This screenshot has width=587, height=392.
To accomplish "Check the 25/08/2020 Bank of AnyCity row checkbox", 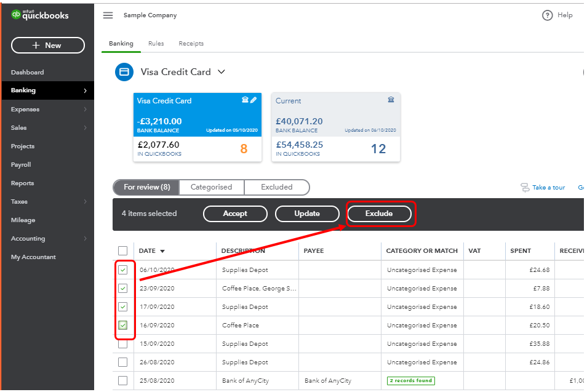I will click(x=123, y=380).
